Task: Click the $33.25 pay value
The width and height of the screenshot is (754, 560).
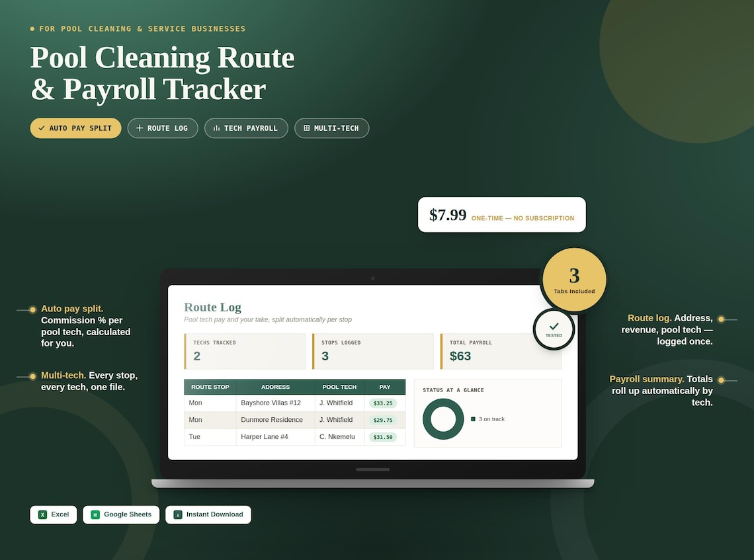Action: [x=383, y=403]
